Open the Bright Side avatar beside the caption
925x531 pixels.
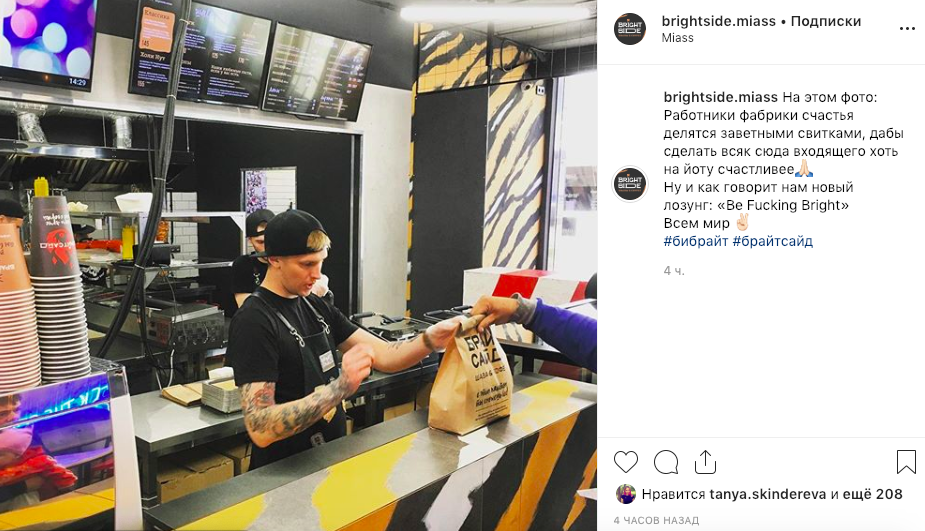click(x=630, y=184)
